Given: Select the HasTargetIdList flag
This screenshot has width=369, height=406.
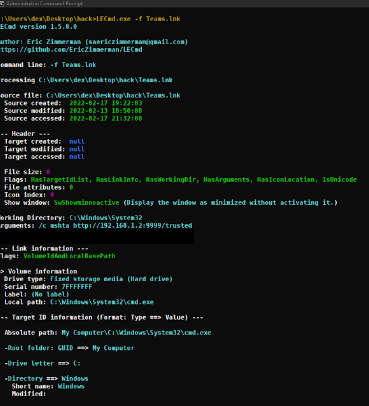Looking at the screenshot, I should pos(60,180).
